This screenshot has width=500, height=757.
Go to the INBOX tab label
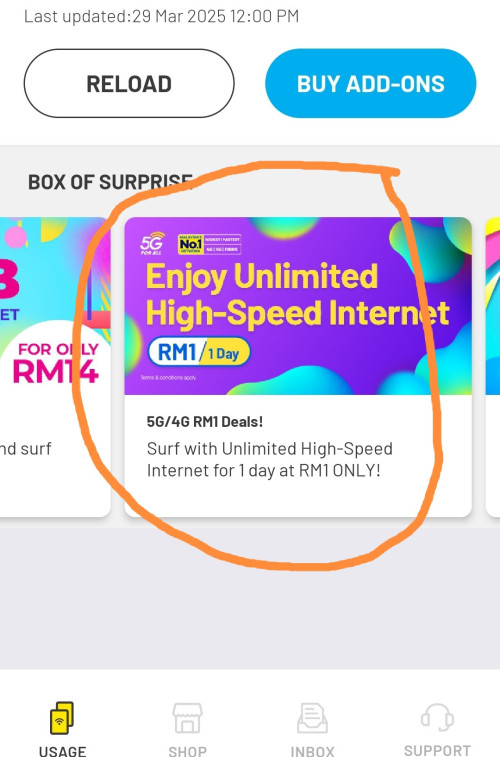point(312,751)
